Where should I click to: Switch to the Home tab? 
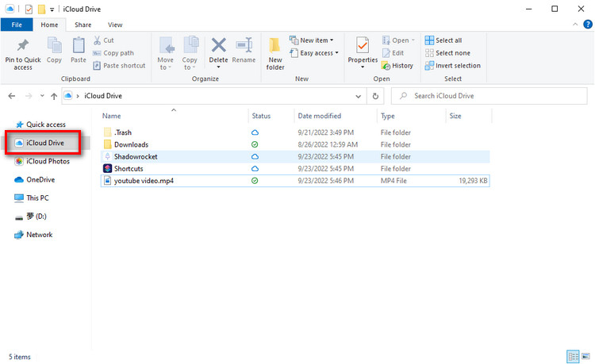pyautogui.click(x=49, y=25)
